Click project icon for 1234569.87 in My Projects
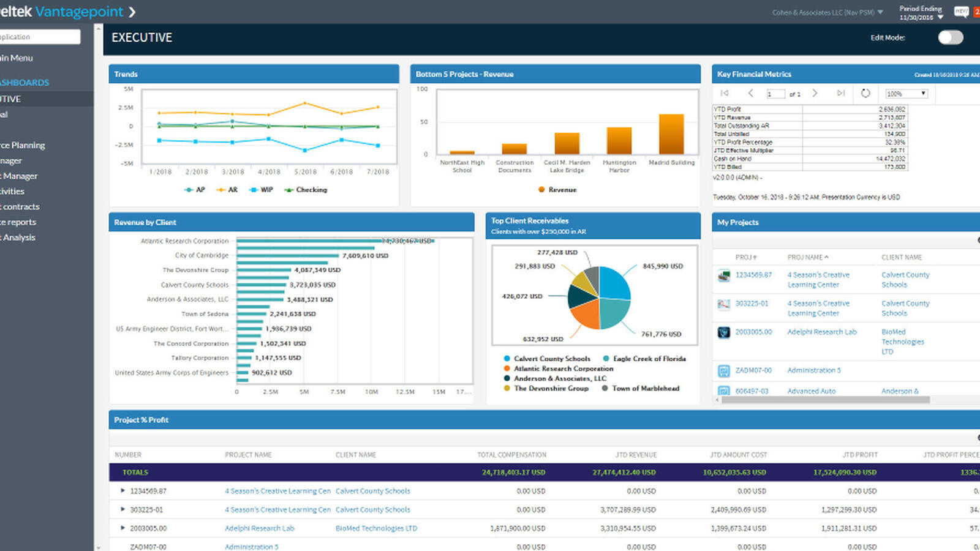Image resolution: width=980 pixels, height=551 pixels. click(x=724, y=275)
